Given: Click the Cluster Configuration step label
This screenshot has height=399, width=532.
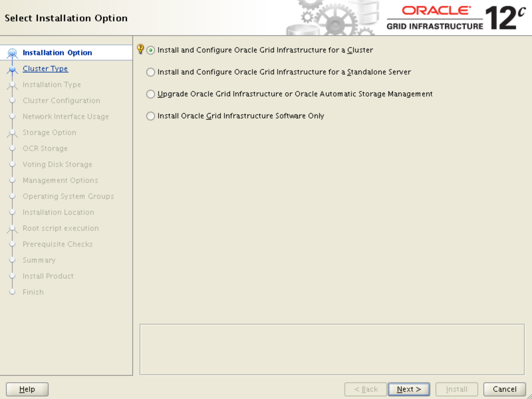Looking at the screenshot, I should (x=62, y=101).
